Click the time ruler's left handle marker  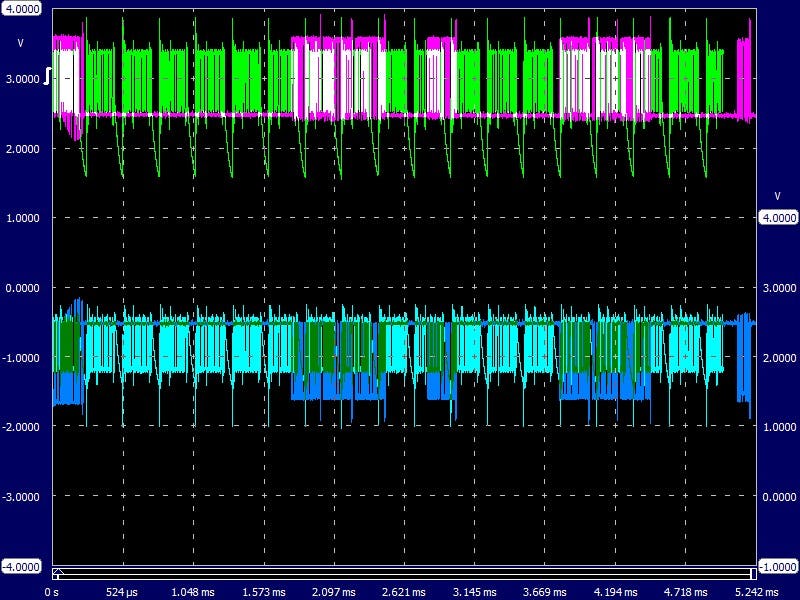tap(57, 573)
